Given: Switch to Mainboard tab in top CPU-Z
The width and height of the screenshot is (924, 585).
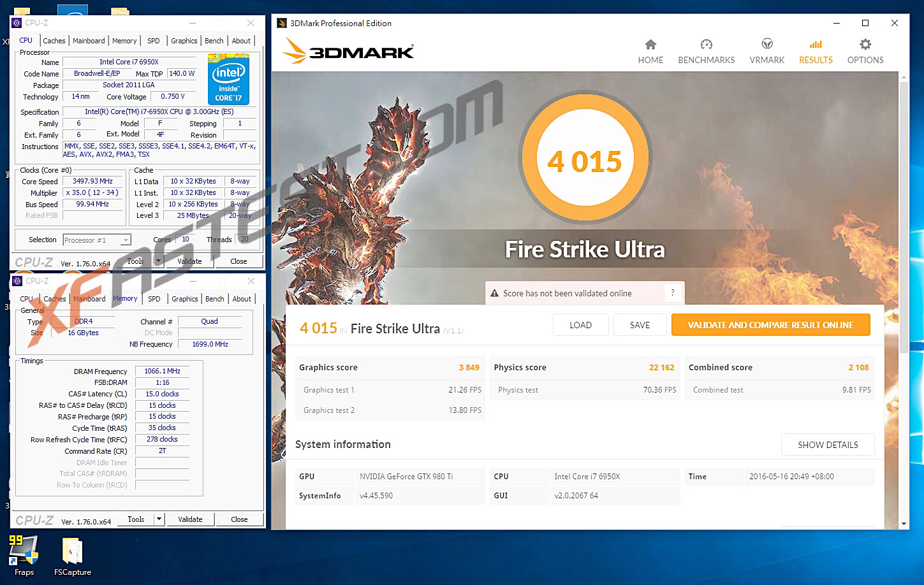Looking at the screenshot, I should click(x=89, y=41).
